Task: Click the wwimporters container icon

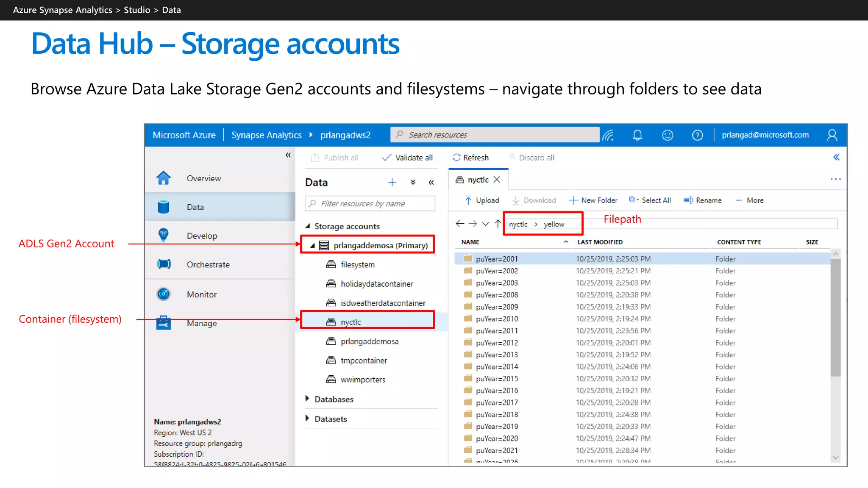Action: coord(331,379)
